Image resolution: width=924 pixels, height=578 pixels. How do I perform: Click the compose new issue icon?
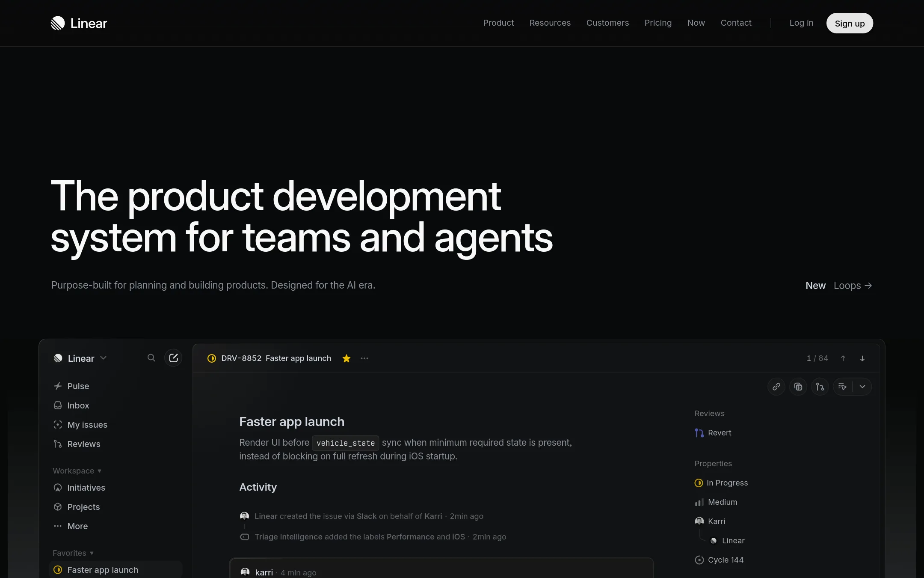tap(173, 358)
